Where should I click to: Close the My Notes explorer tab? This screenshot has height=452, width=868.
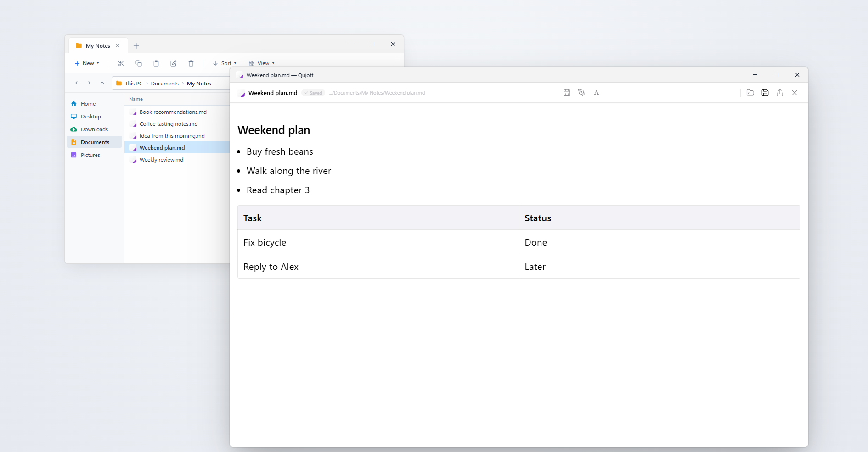click(x=118, y=45)
